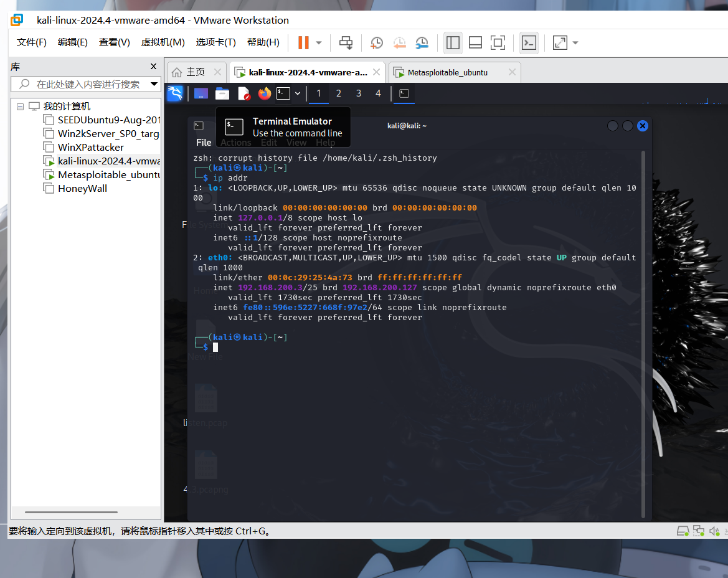The width and height of the screenshot is (728, 578).
Task: Open the 选项卡(T) menu
Action: click(216, 42)
